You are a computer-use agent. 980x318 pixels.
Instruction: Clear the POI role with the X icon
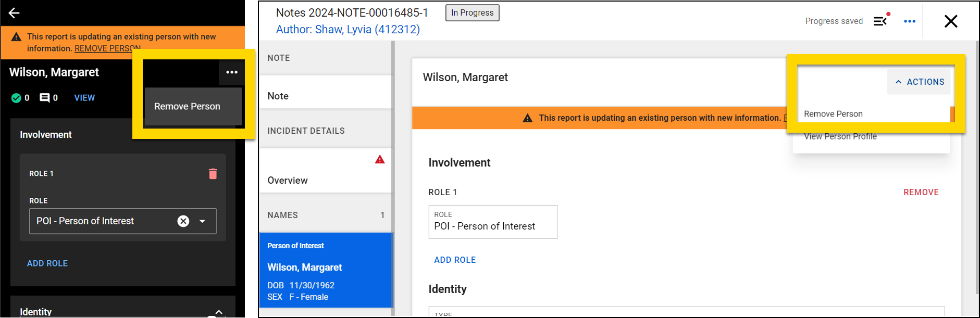tap(183, 221)
